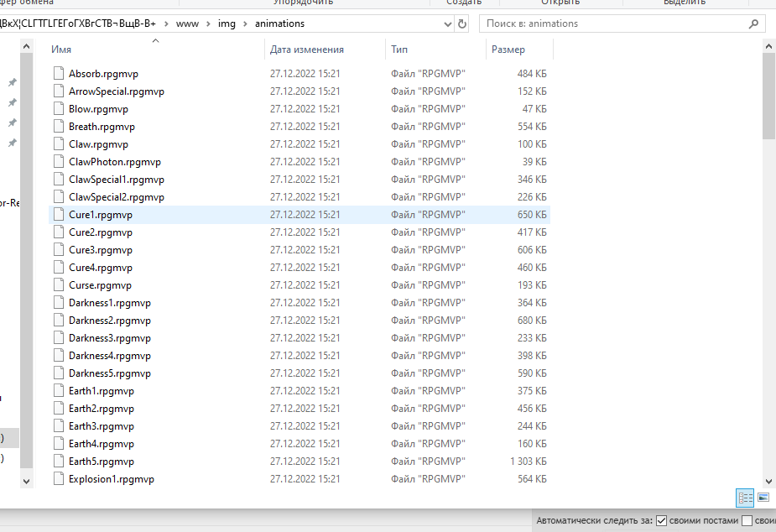This screenshot has width=776, height=532.
Task: Go to www folder in breadcrumb
Action: click(x=187, y=23)
